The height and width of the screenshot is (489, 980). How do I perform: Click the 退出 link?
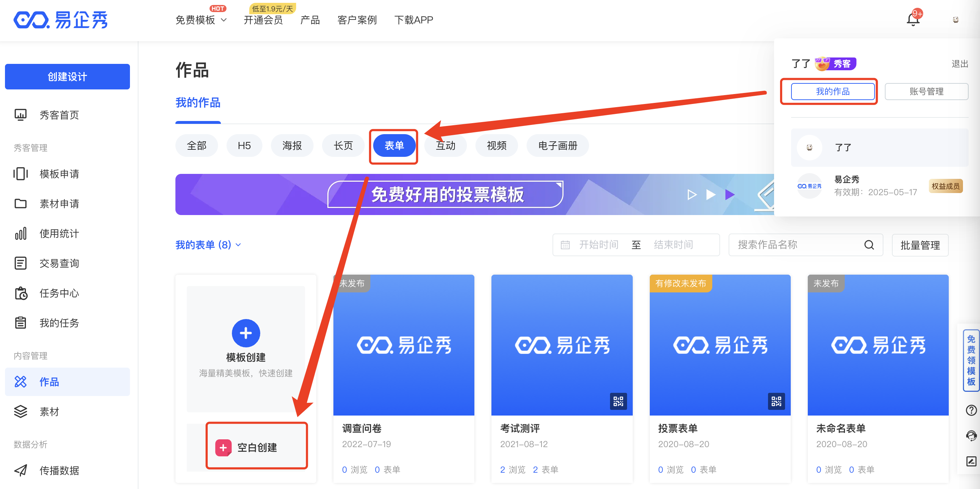pos(959,64)
